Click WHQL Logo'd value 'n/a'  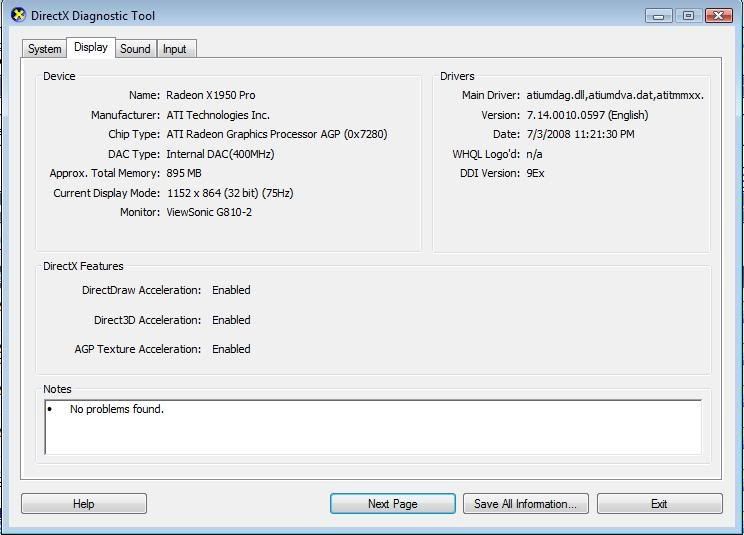tap(534, 154)
